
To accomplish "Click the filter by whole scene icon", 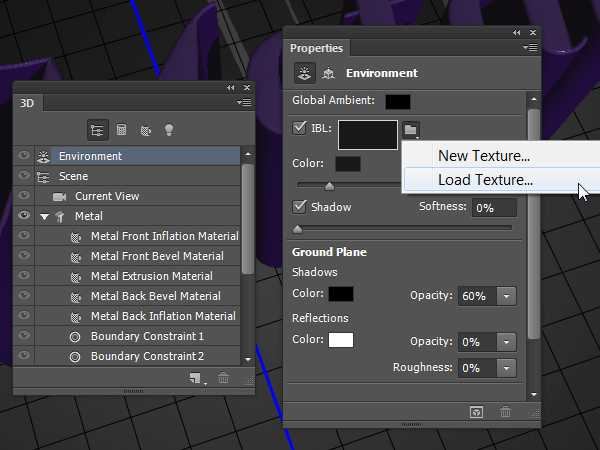I will 98,130.
